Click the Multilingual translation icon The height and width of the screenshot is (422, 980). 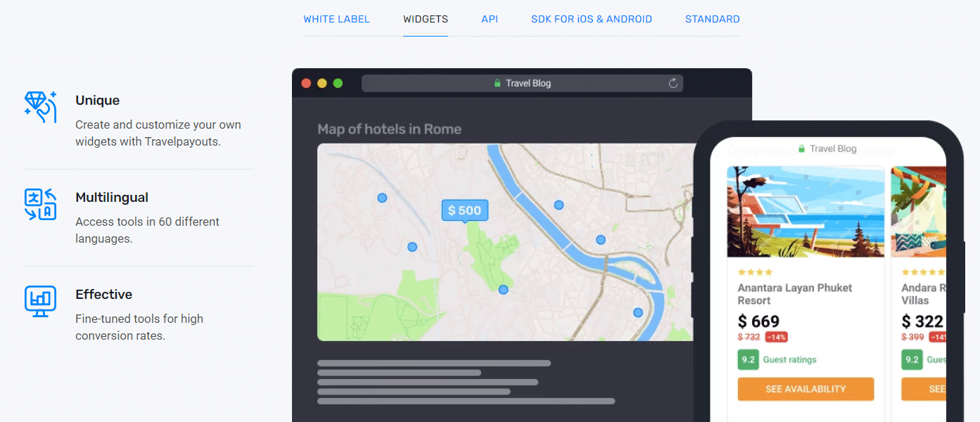point(40,204)
